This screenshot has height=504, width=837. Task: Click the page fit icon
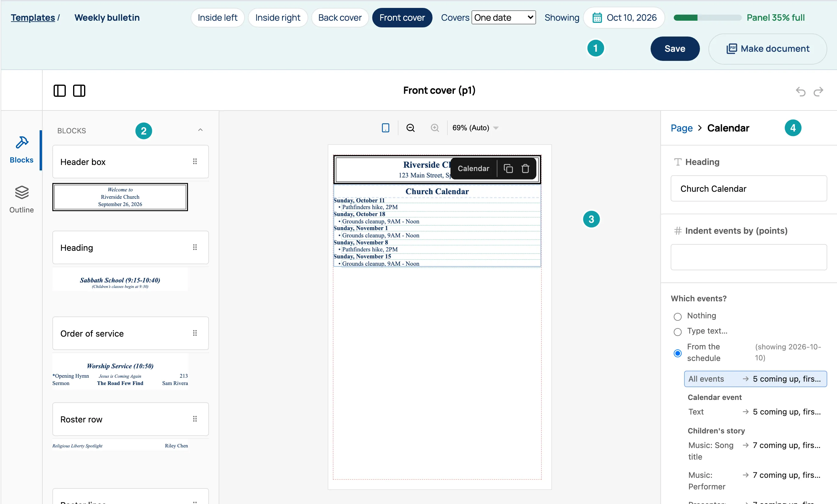coord(386,128)
